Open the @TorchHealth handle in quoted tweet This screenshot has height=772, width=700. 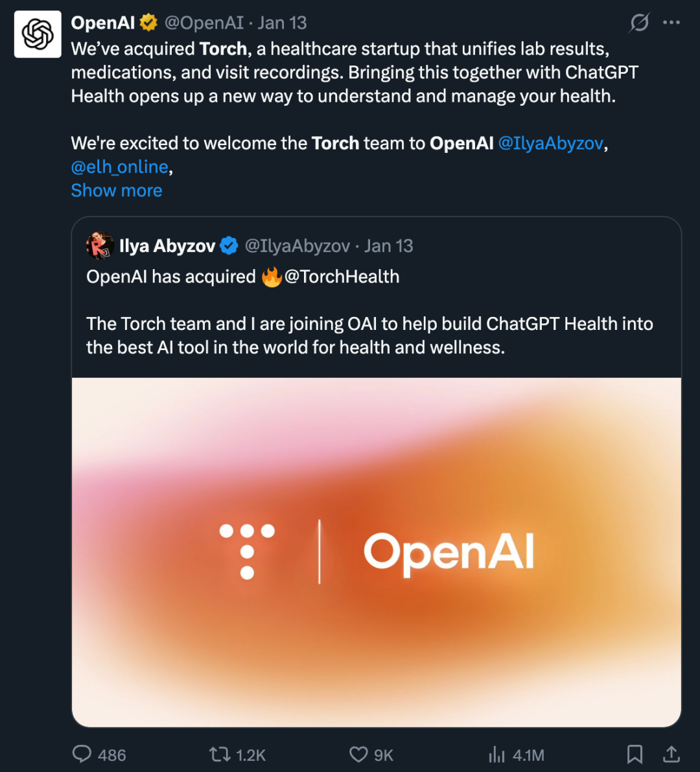[x=342, y=276]
